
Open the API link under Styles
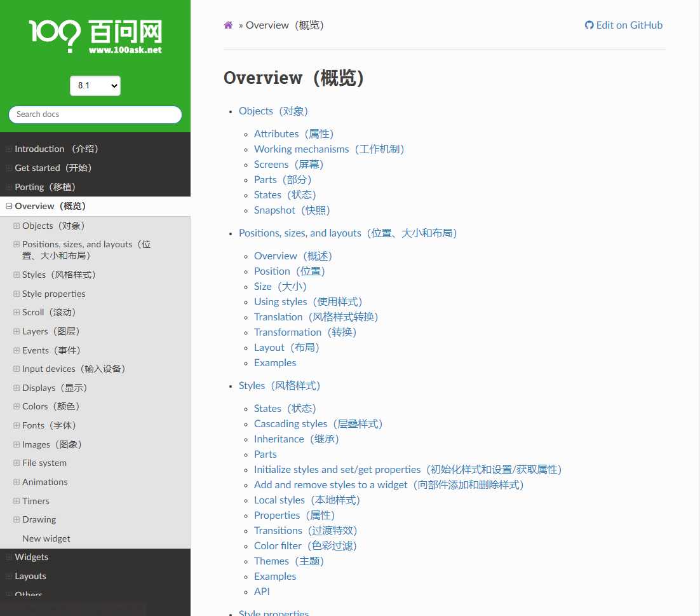pyautogui.click(x=262, y=591)
